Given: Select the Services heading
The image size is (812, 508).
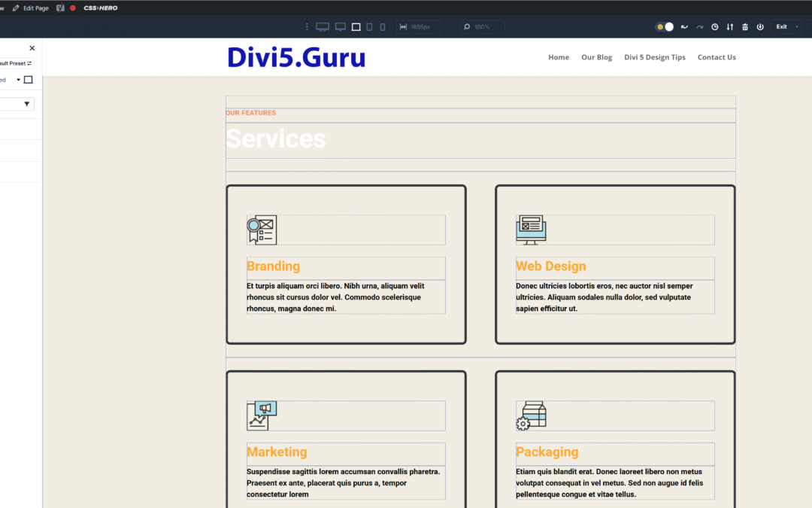Looking at the screenshot, I should (x=276, y=138).
